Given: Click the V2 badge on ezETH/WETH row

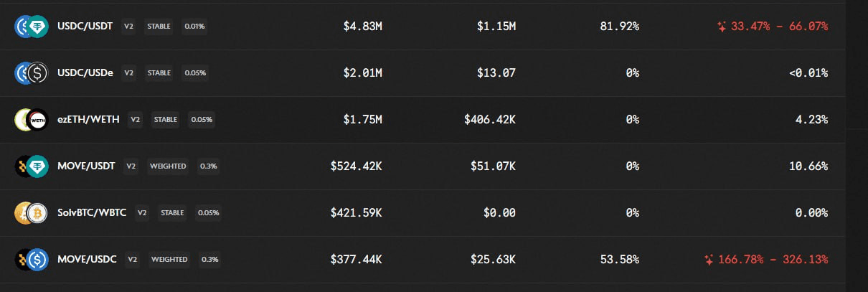Looking at the screenshot, I should point(135,120).
